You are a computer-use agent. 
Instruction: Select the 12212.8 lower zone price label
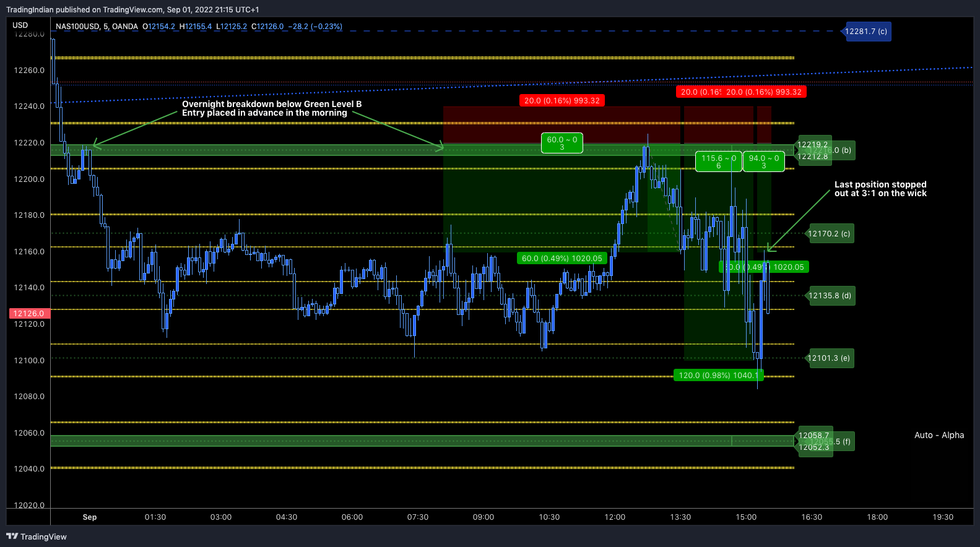tap(812, 157)
